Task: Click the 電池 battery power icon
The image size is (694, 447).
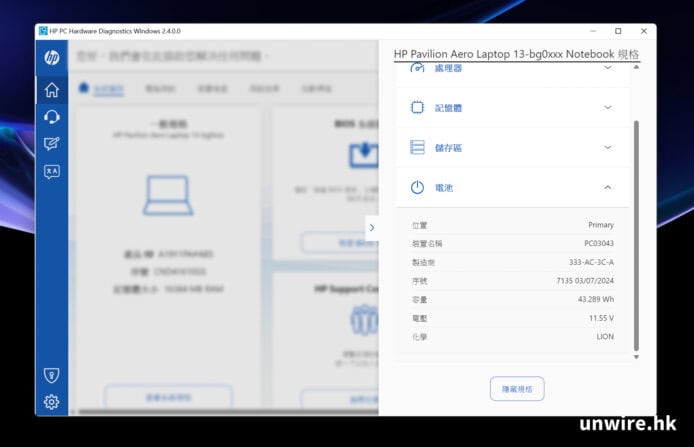Action: point(417,187)
